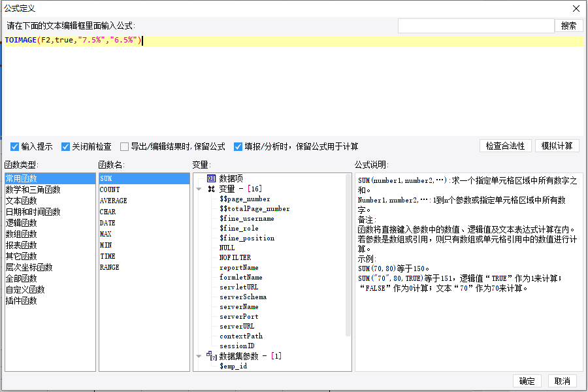588x392 pixels.
Task: Click the 变量 node icon
Action: point(212,189)
